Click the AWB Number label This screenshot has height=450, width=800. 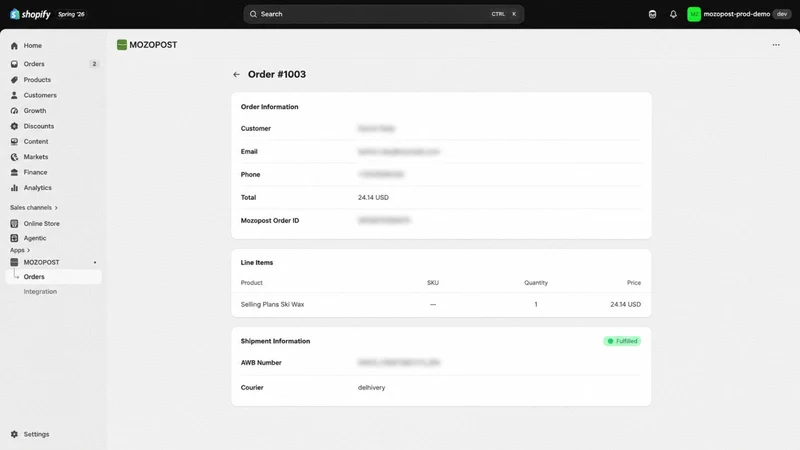(x=261, y=362)
